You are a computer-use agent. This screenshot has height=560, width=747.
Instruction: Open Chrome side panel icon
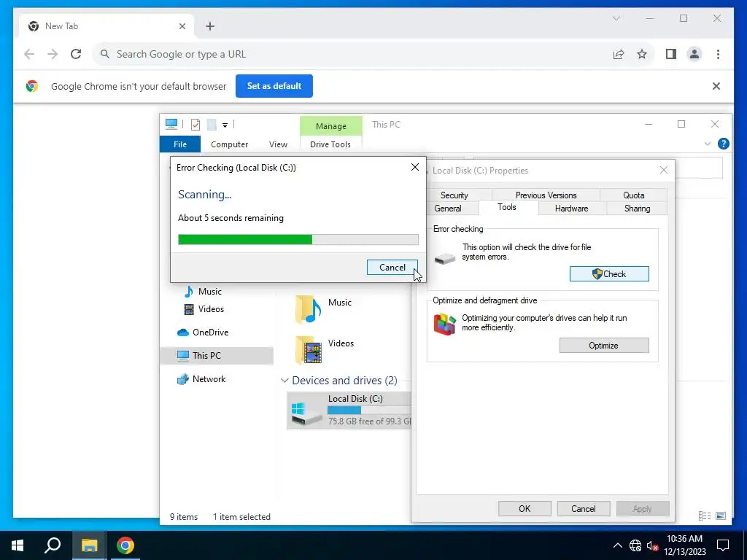pos(671,54)
